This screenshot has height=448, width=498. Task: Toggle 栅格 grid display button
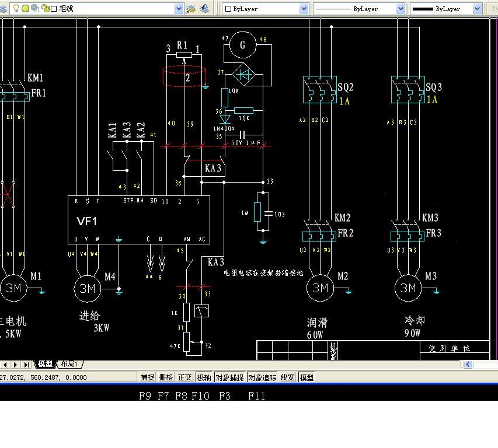(166, 377)
